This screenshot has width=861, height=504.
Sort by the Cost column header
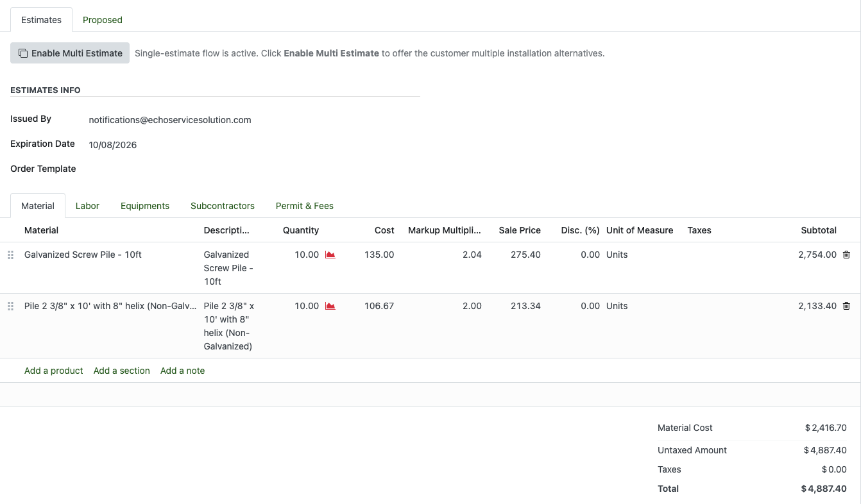tap(384, 230)
